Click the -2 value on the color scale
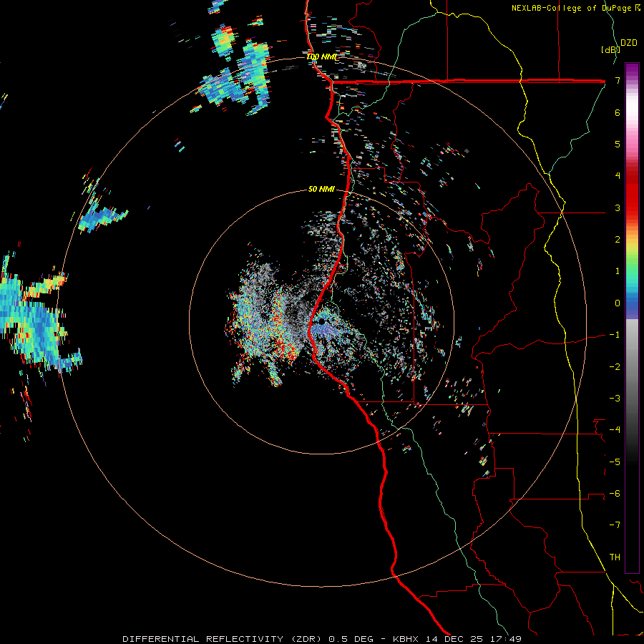This screenshot has height=644, width=644. point(615,367)
